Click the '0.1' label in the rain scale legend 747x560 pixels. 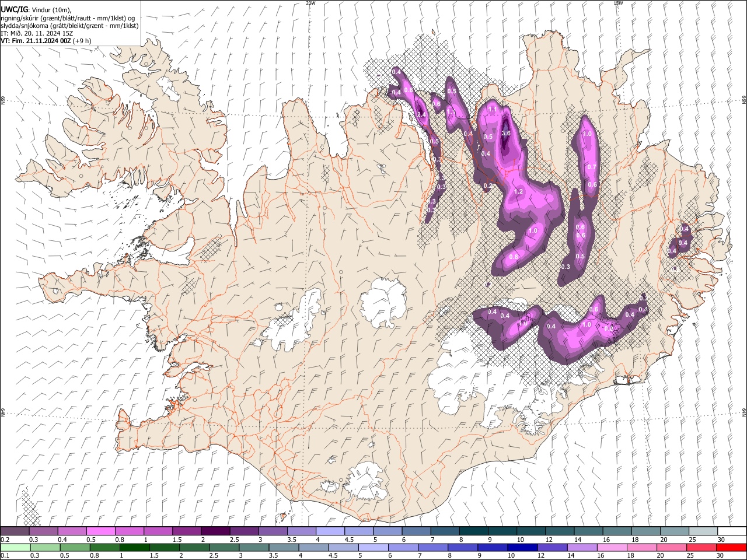coord(4,555)
